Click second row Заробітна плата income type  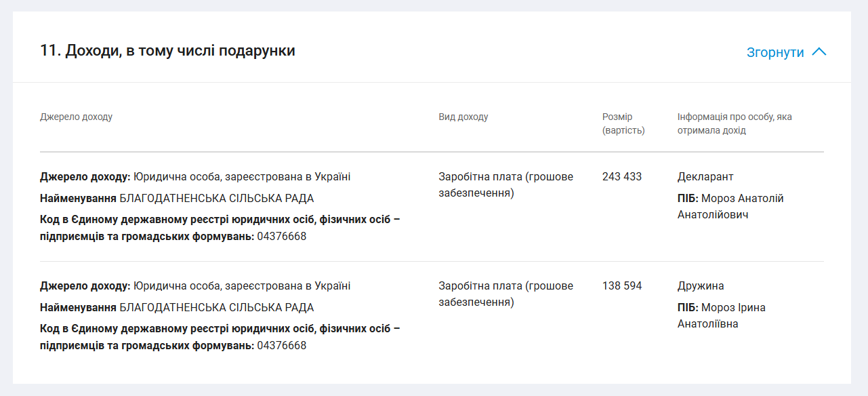pyautogui.click(x=505, y=294)
